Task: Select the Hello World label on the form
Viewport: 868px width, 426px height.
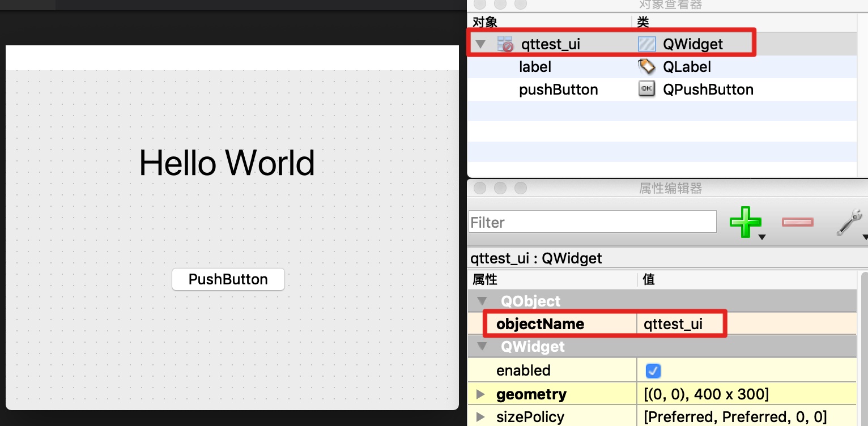Action: click(227, 163)
